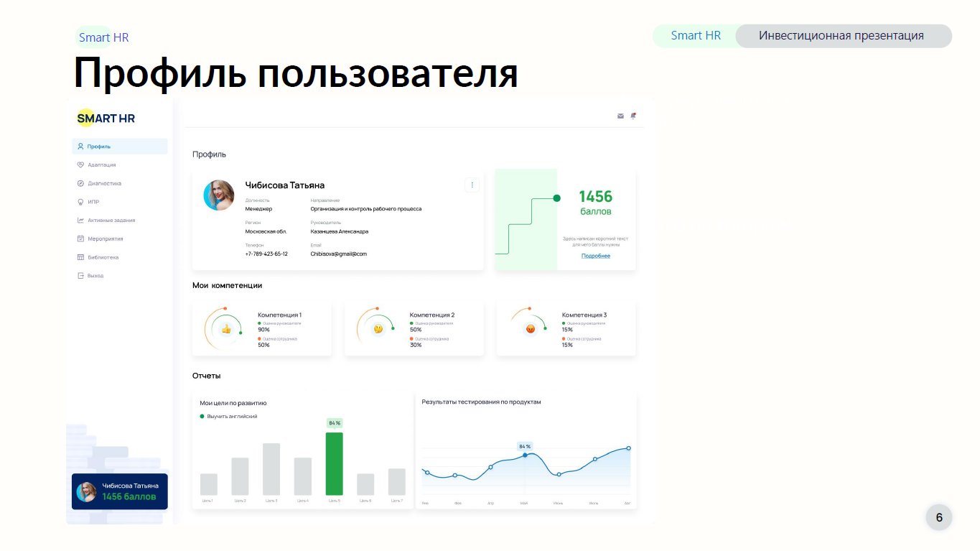Open the Компетенция 2 card
This screenshot has width=980, height=551.
pos(414,328)
